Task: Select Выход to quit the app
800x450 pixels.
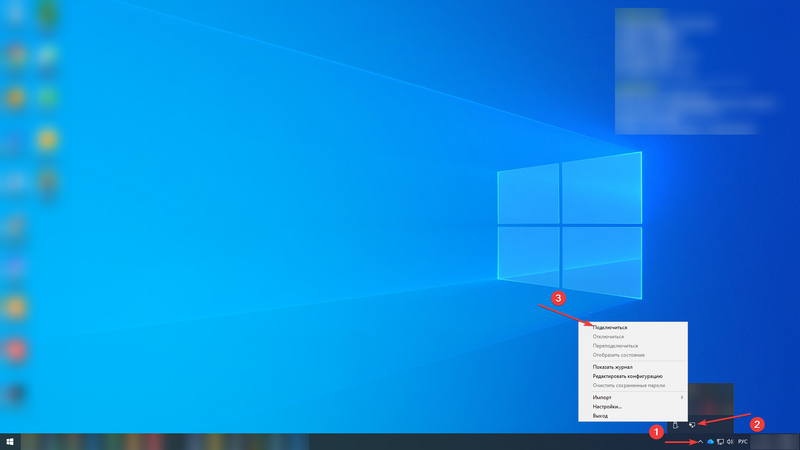Action: 600,415
